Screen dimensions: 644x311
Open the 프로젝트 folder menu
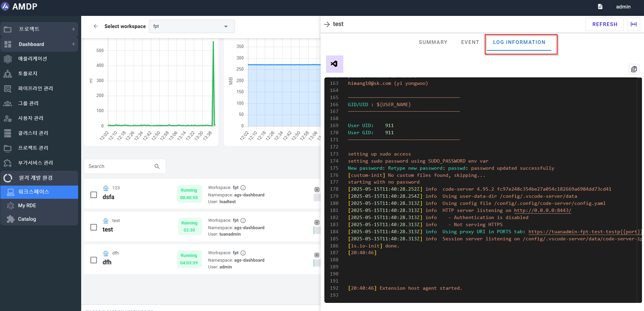[x=39, y=29]
